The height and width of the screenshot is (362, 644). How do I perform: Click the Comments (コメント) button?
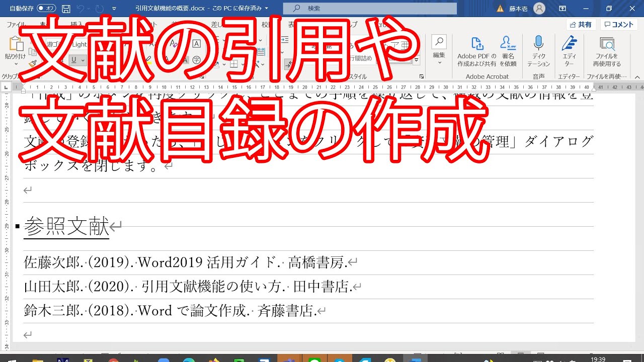point(619,25)
